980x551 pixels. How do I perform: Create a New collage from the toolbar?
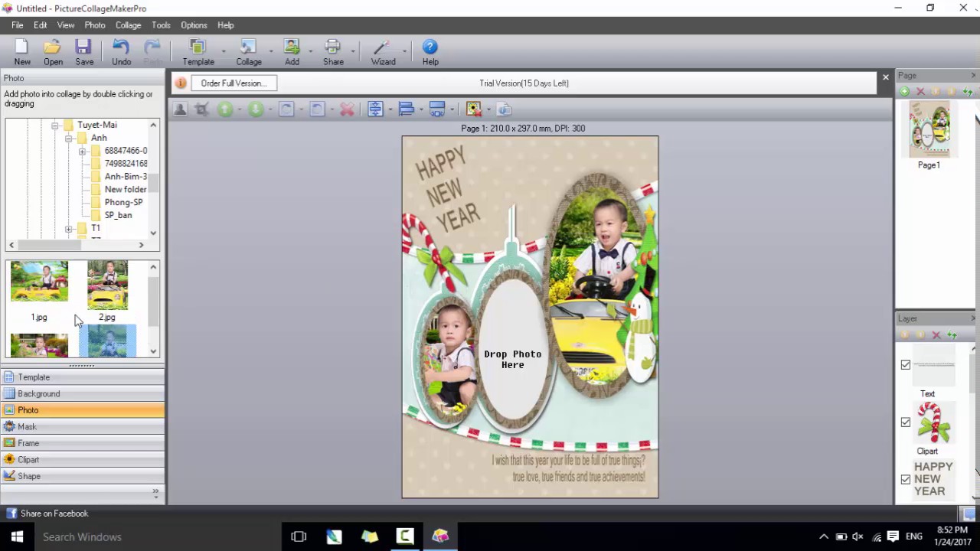pyautogui.click(x=22, y=52)
